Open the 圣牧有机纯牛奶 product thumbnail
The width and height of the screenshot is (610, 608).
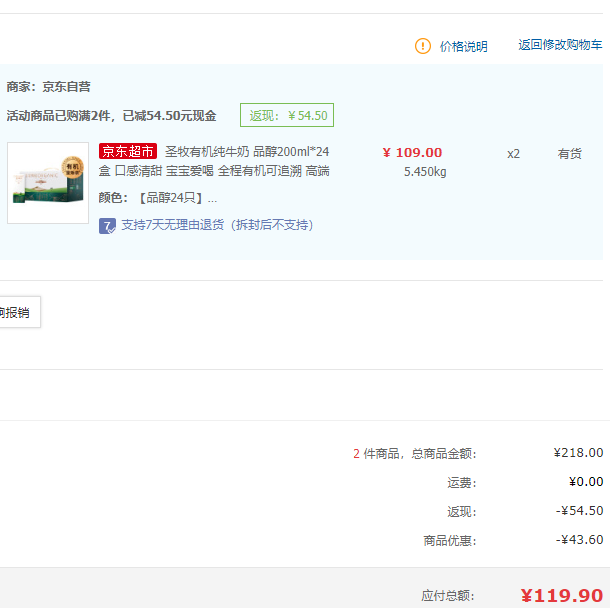(48, 183)
